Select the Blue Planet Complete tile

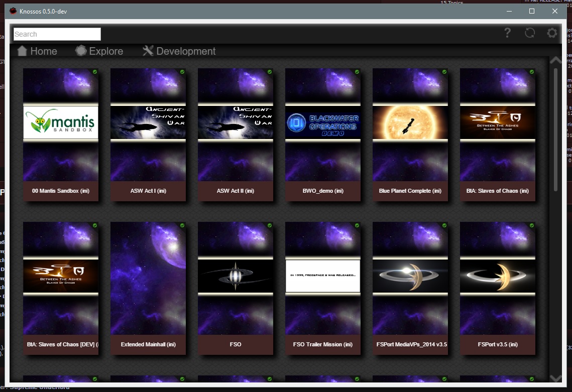[x=410, y=135]
